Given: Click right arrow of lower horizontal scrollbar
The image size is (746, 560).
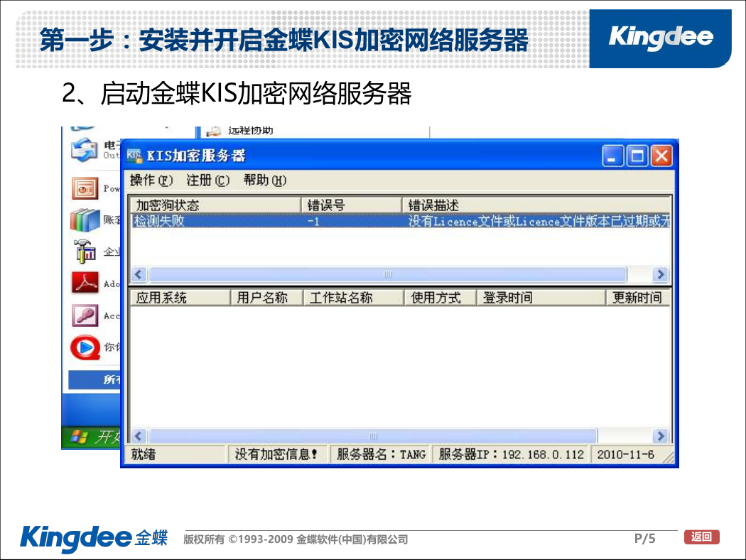Looking at the screenshot, I should tap(660, 436).
